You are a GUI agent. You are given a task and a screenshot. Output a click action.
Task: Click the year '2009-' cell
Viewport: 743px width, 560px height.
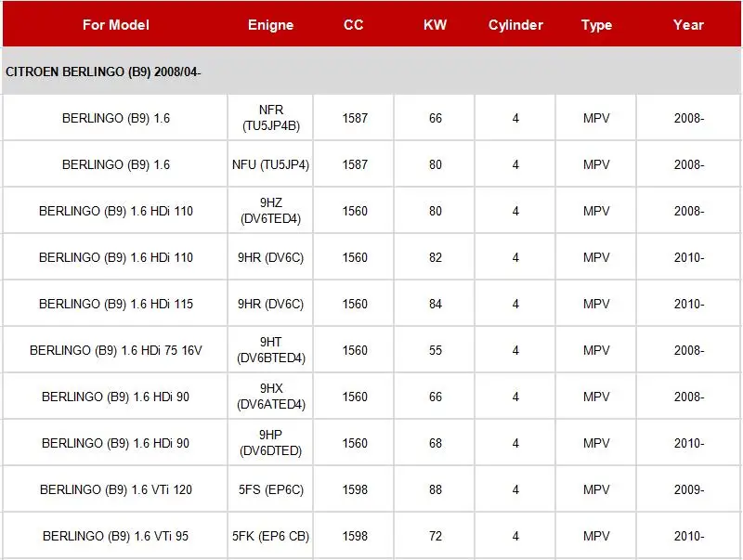689,489
